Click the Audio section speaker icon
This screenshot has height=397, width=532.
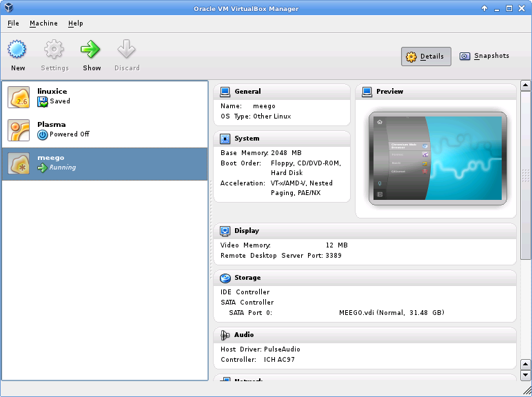pos(225,335)
